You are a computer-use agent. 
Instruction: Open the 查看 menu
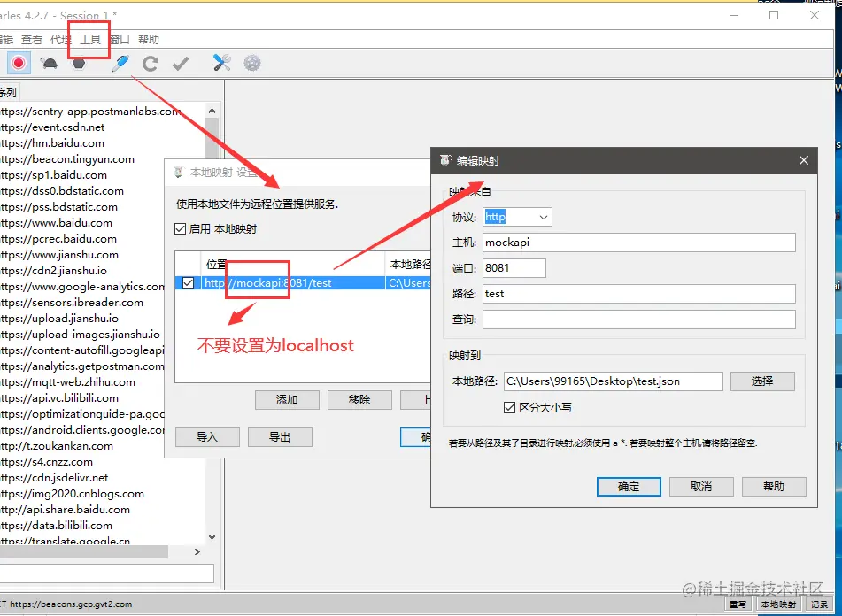pos(32,39)
